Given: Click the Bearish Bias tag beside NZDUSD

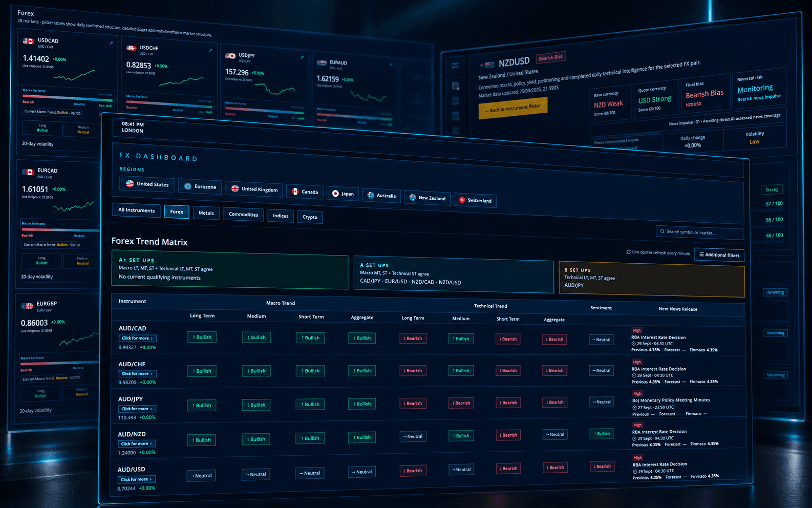Looking at the screenshot, I should pos(551,57).
